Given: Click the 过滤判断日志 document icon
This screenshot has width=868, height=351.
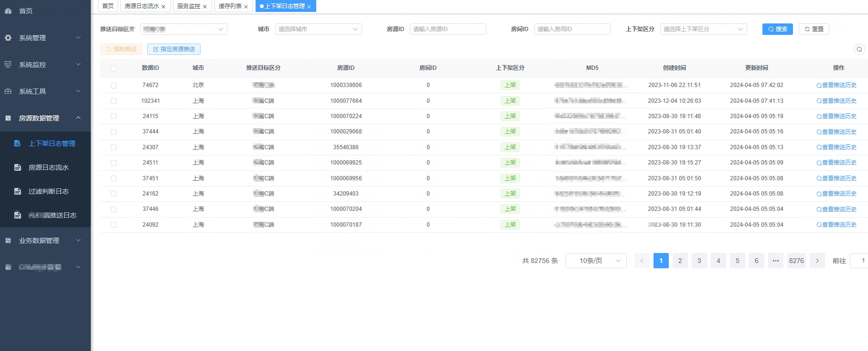Looking at the screenshot, I should 18,191.
